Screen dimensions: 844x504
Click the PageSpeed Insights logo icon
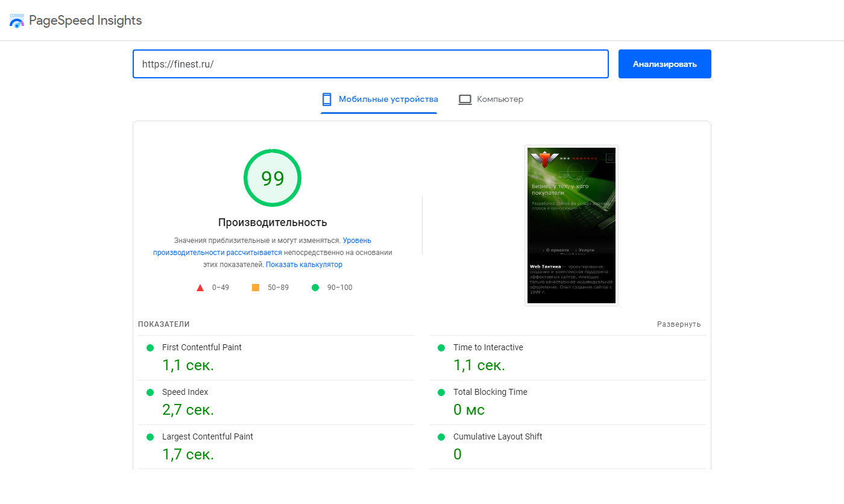coord(17,21)
